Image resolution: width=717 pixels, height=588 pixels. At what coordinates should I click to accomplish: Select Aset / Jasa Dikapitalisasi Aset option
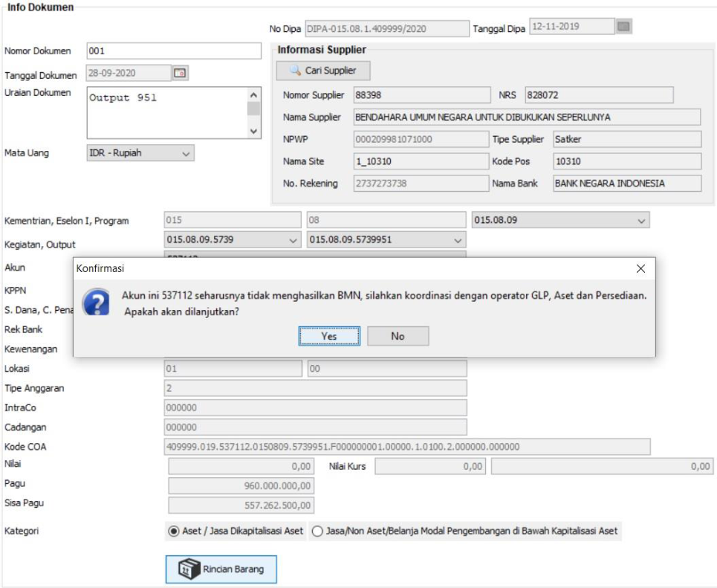tap(174, 531)
